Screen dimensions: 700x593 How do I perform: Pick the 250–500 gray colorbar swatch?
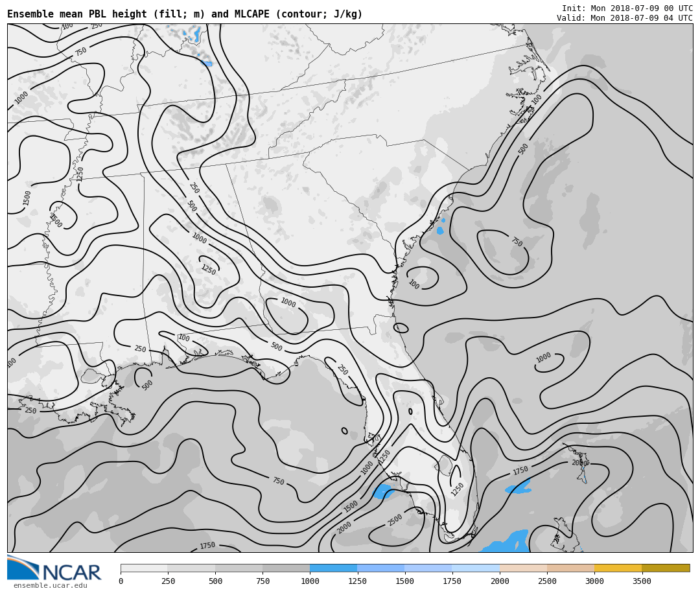(x=191, y=568)
